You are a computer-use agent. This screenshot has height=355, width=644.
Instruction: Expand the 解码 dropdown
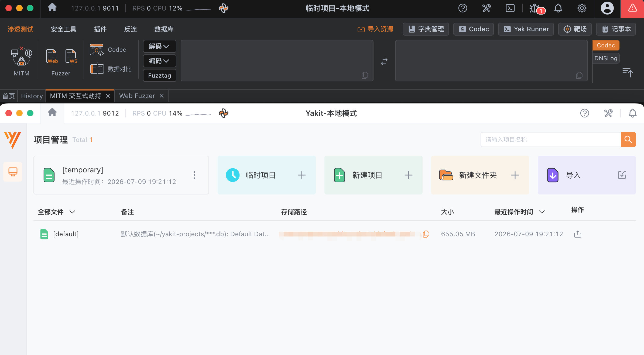(159, 46)
